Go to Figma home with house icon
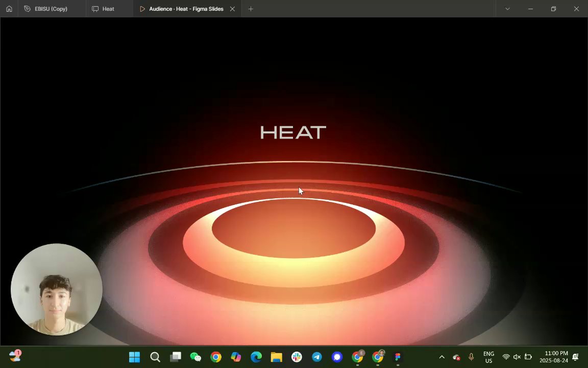Viewport: 588px width, 368px height. pyautogui.click(x=9, y=9)
